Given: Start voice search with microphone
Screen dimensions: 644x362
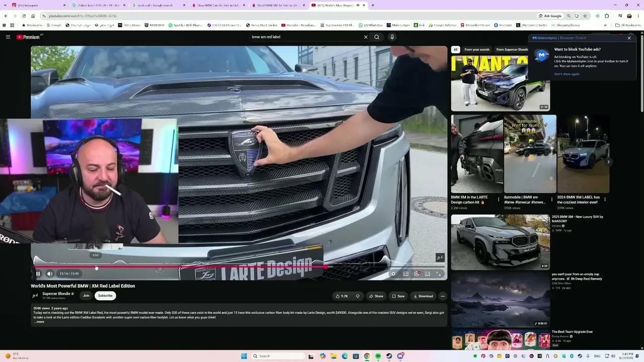Looking at the screenshot, I should pos(392,37).
